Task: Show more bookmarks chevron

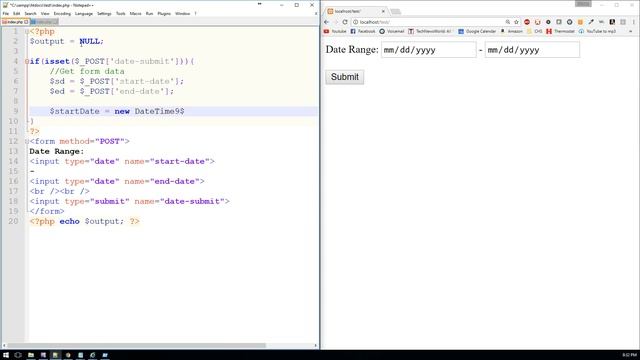Action: (631, 31)
